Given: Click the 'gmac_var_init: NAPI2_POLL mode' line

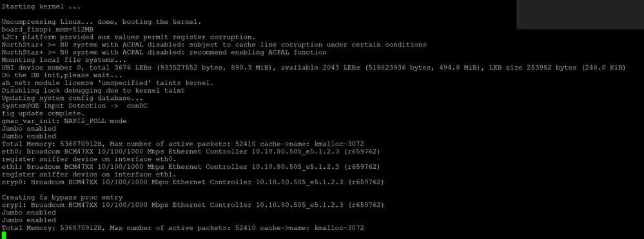Looking at the screenshot, I should pos(64,121).
